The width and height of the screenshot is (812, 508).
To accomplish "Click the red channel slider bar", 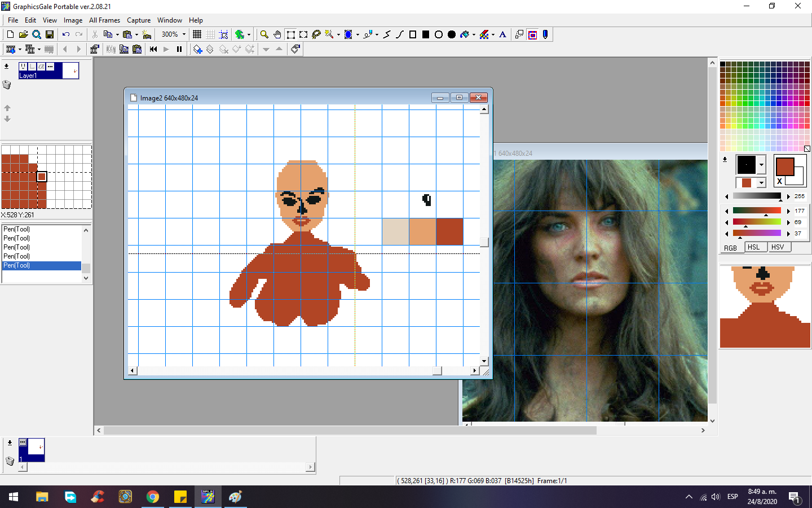I will pos(757,211).
